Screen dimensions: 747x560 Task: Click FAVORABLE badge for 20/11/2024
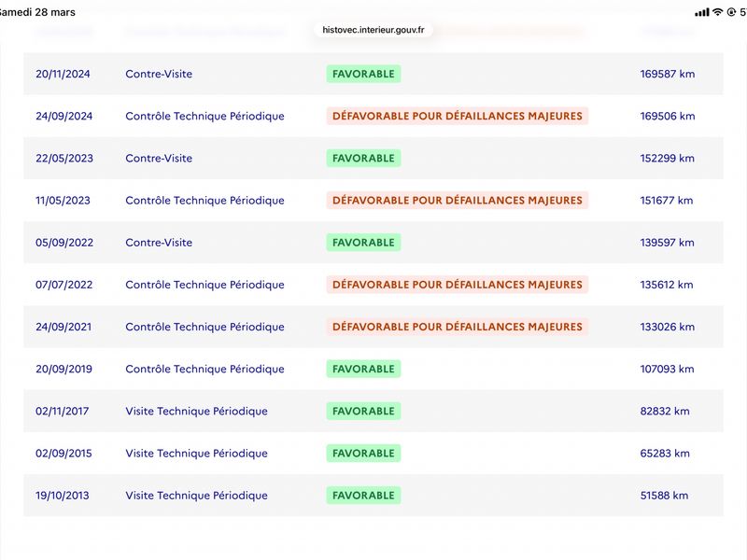tap(363, 74)
